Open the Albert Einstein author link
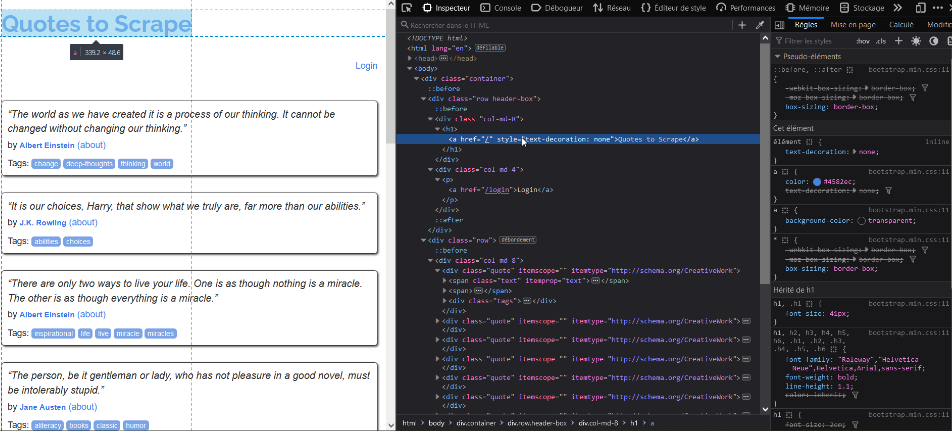 (47, 145)
